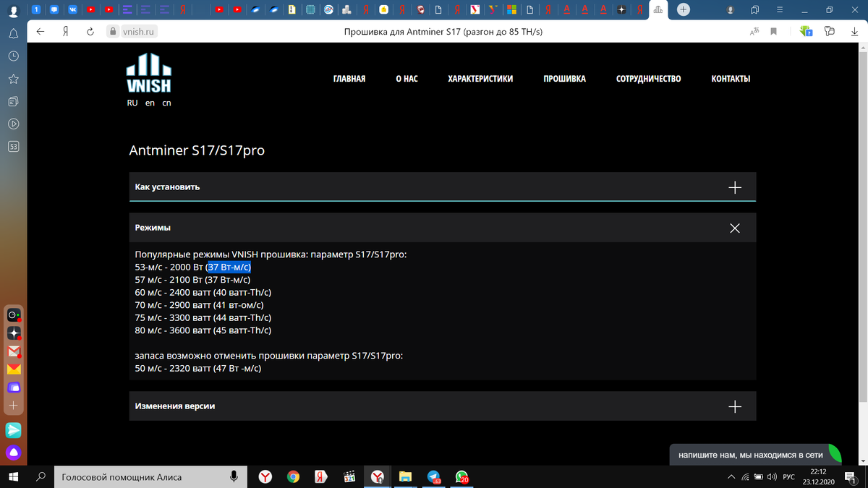
Task: Click the translate page icon in address bar
Action: [x=754, y=32]
